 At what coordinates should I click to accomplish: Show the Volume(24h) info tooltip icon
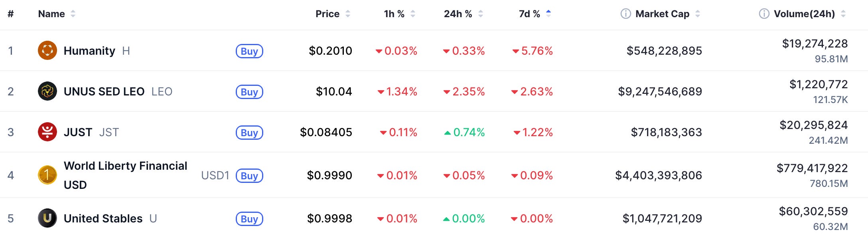click(764, 14)
